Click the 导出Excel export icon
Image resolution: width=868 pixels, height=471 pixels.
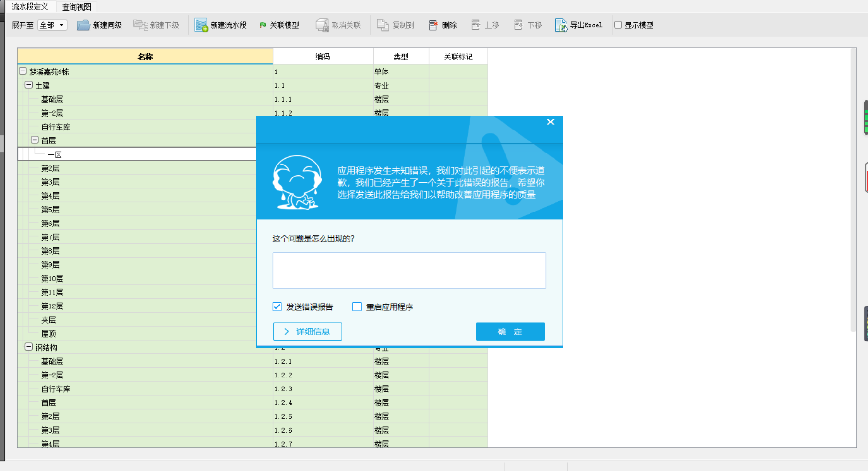(561, 25)
